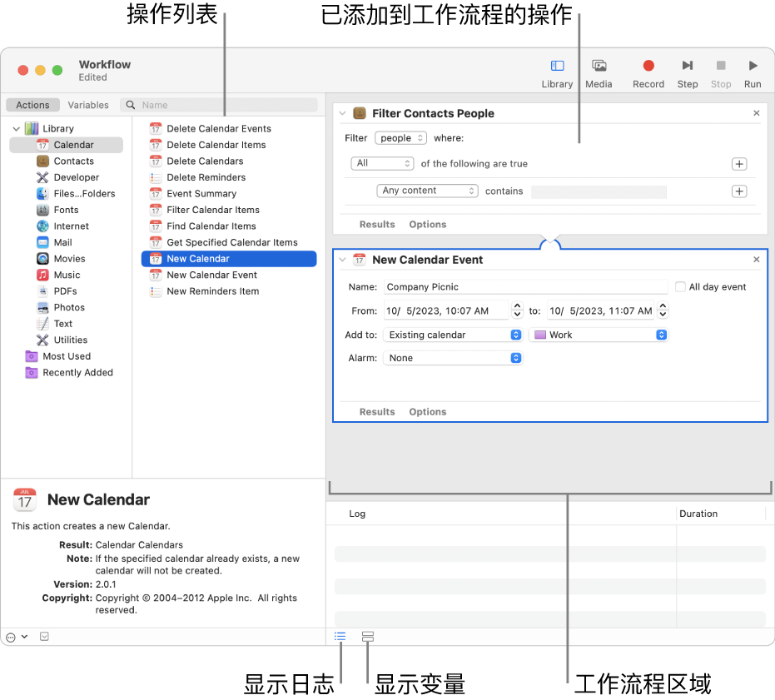775x700 pixels.
Task: Open the Work calendar dropdown
Action: click(x=599, y=335)
